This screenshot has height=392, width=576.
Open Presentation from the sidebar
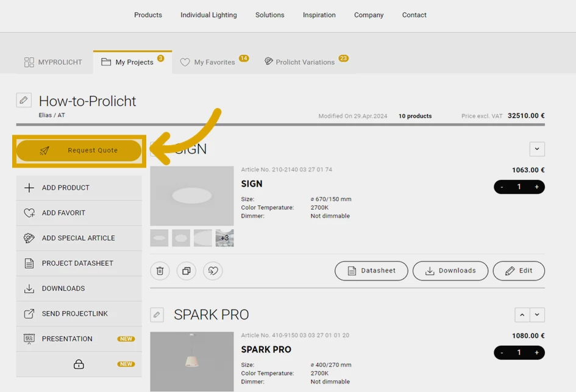(67, 339)
